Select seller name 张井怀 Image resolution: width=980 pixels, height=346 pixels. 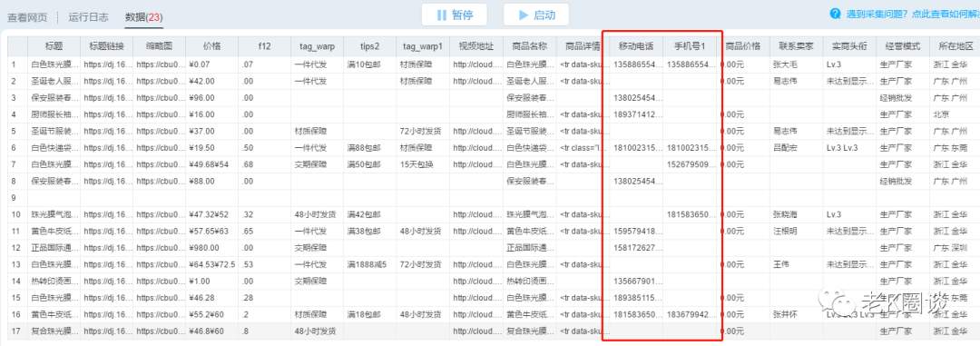(796, 314)
